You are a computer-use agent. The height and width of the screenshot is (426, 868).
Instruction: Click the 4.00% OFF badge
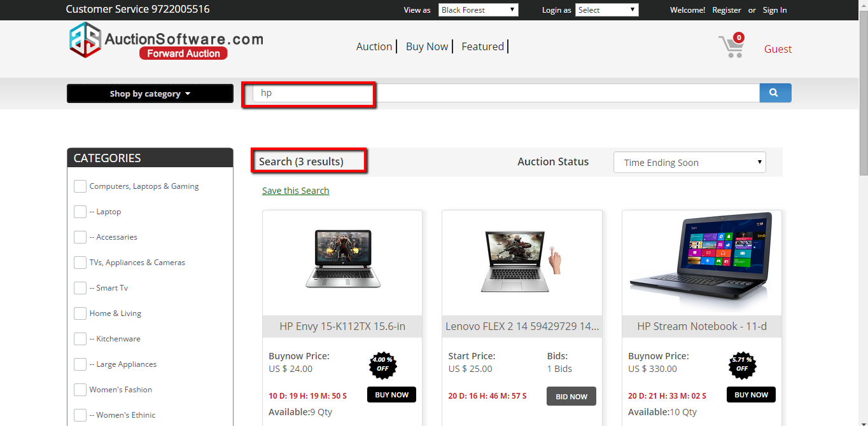[382, 364]
